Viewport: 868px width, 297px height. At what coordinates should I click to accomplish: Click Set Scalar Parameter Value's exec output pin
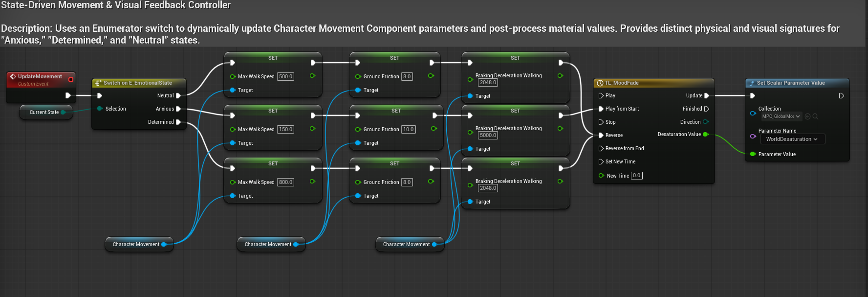[842, 95]
